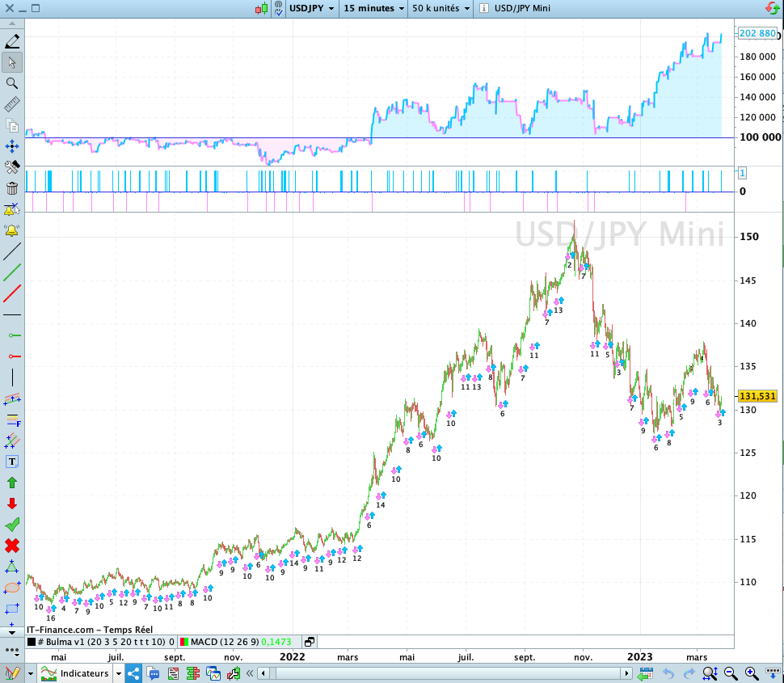Select the green checkmark tool
The width and height of the screenshot is (784, 683).
[12, 525]
